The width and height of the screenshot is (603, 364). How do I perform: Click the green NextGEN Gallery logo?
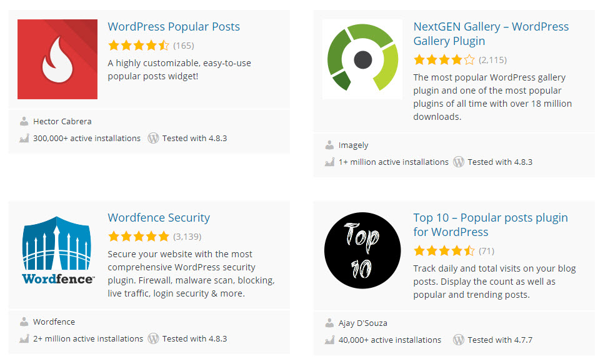(362, 59)
